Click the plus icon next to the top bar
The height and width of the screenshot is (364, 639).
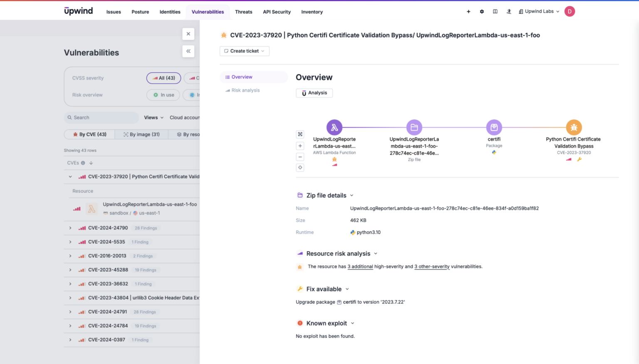(x=468, y=11)
